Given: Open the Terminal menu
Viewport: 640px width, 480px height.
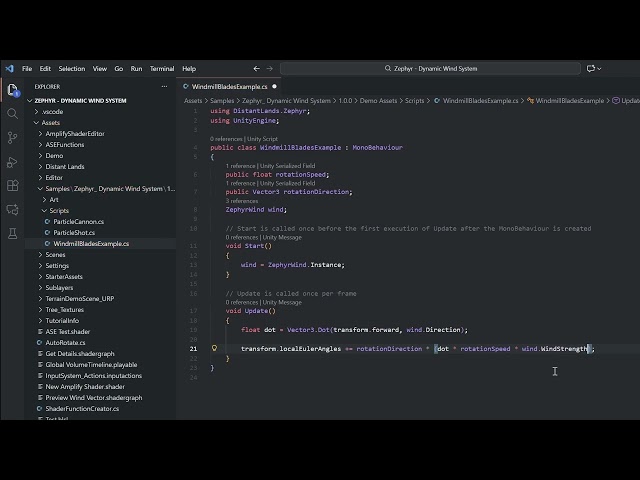Looking at the screenshot, I should (162, 69).
